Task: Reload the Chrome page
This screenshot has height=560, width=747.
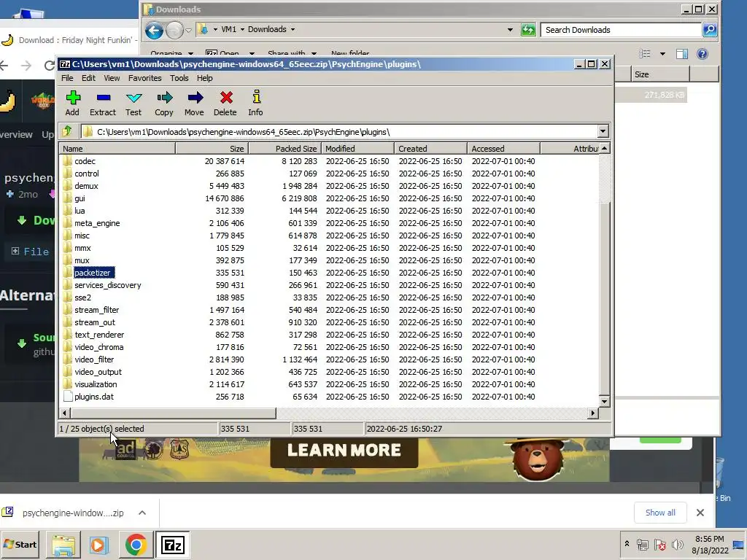Action: coord(49,65)
